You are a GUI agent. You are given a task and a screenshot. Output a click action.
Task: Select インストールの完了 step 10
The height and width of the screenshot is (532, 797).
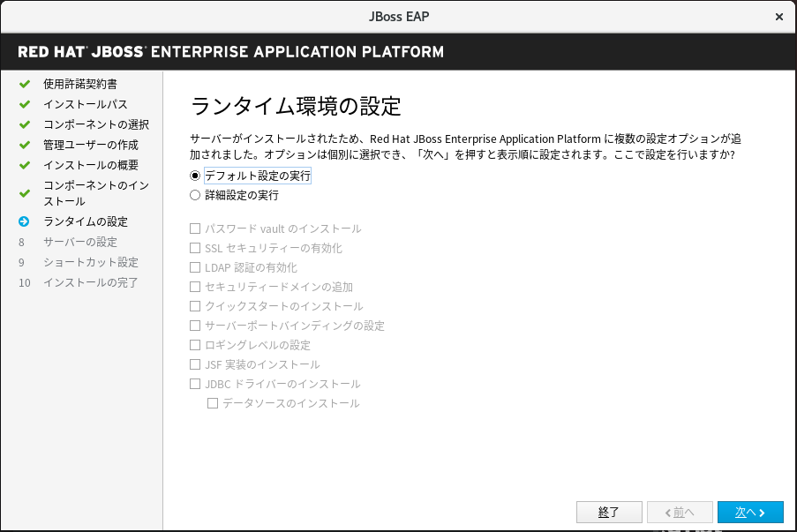(91, 282)
